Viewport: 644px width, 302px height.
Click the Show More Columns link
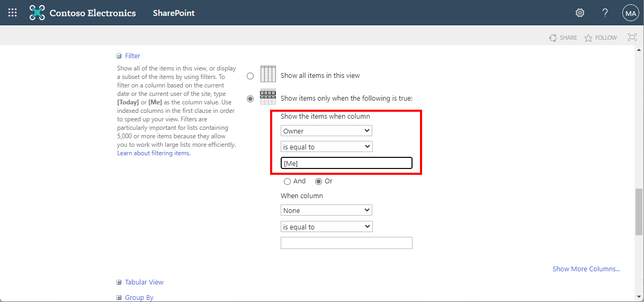pos(586,269)
